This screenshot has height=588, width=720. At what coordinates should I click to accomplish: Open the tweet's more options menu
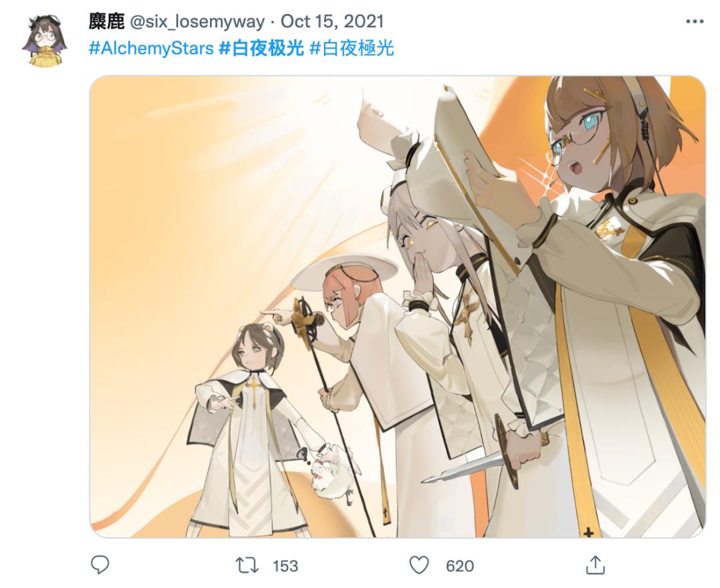pyautogui.click(x=694, y=21)
